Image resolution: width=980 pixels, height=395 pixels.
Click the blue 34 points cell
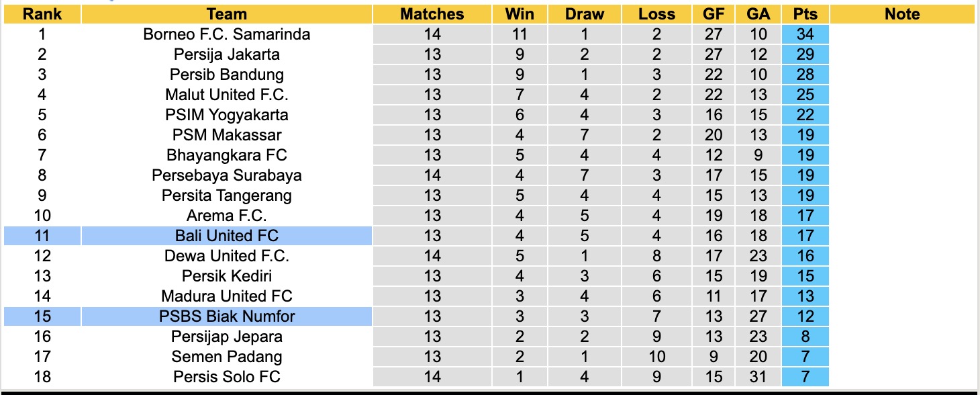click(x=805, y=34)
